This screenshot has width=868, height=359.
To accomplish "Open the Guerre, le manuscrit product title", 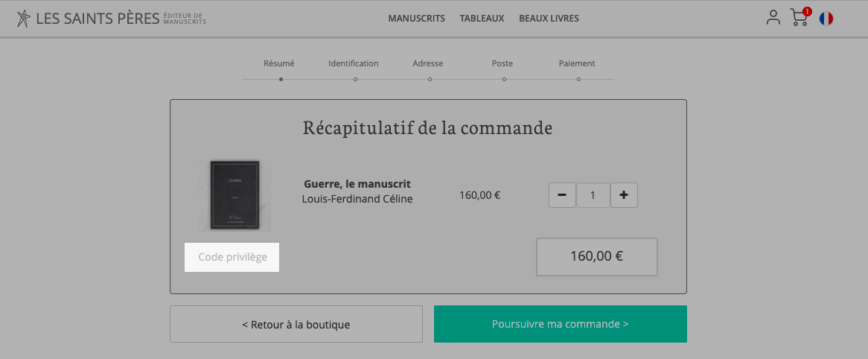I will [357, 184].
